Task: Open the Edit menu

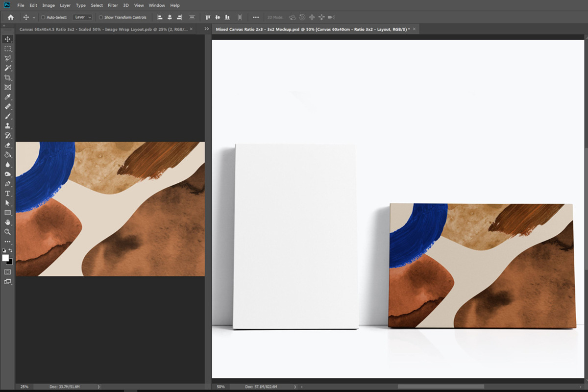Action: click(33, 5)
